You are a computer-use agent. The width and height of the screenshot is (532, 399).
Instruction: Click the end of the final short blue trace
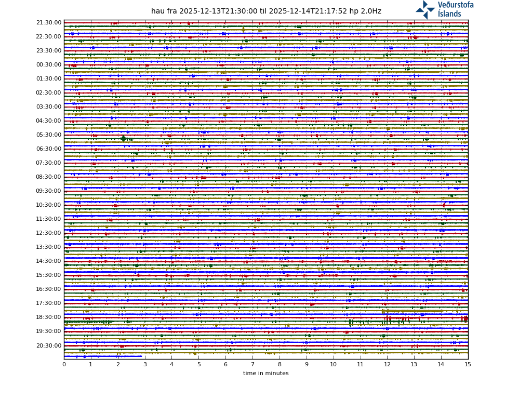(141, 356)
